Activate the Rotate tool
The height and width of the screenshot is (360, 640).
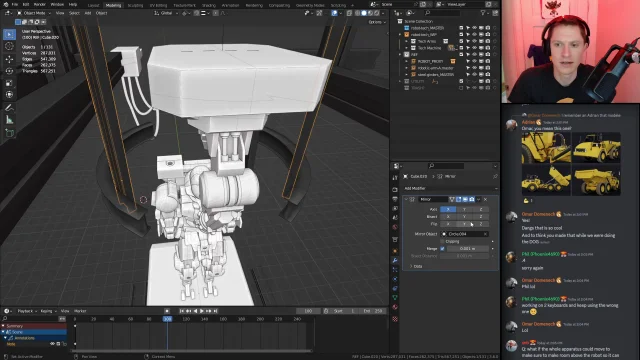point(9,71)
